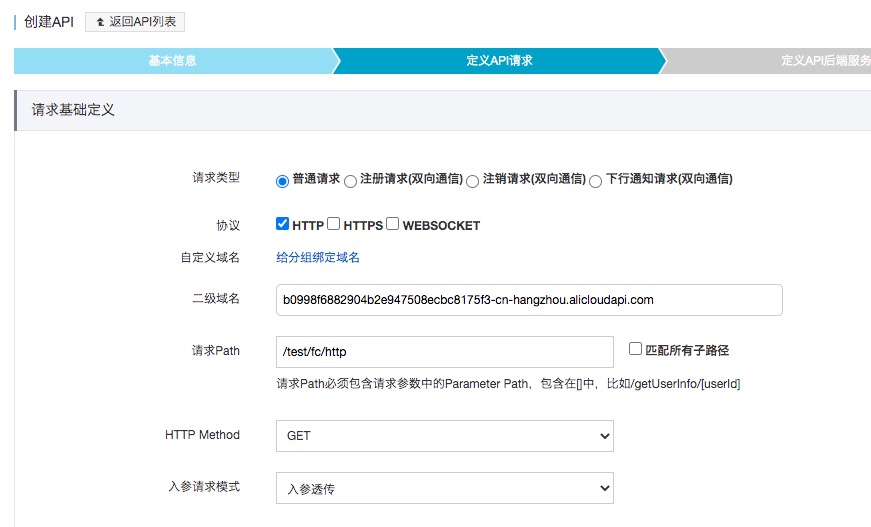Viewport: 871px width, 527px height.
Task: Check the 匹配所有子路径 checkbox
Action: 635,348
